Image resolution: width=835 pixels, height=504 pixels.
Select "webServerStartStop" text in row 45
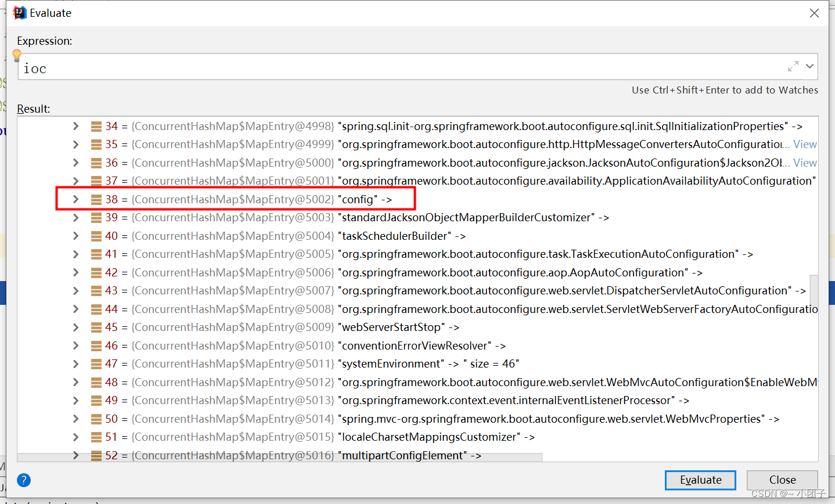[391, 327]
